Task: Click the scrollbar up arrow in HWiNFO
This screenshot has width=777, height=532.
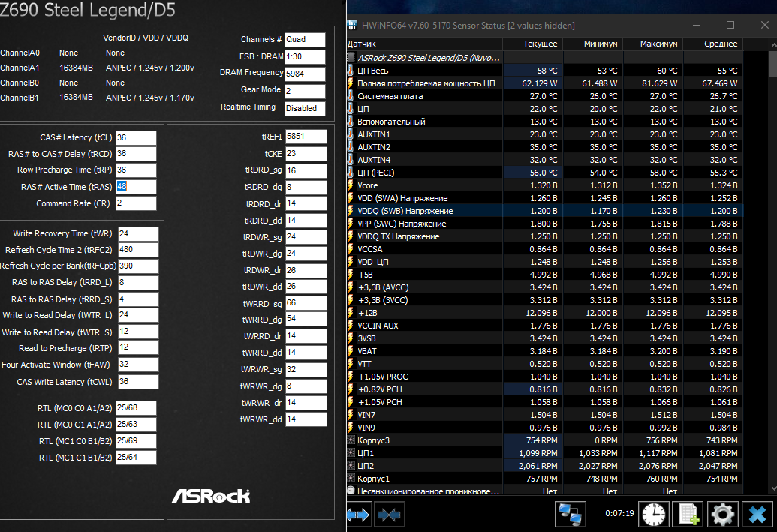Action: (x=773, y=44)
